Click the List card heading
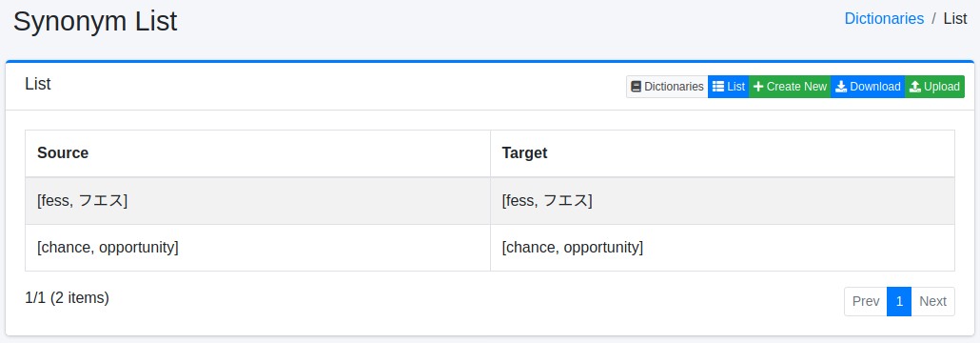980x343 pixels. (x=37, y=84)
